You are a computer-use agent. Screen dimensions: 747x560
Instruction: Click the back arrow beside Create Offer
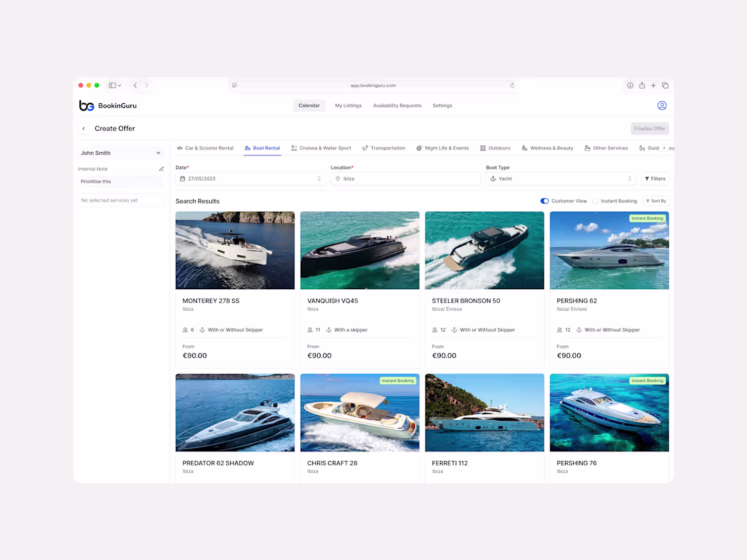pos(83,128)
